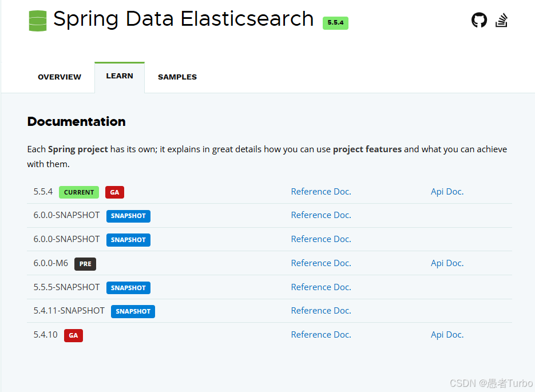Click the green Spring Data logo icon
Image resolution: width=535 pixels, height=392 pixels.
[x=38, y=21]
